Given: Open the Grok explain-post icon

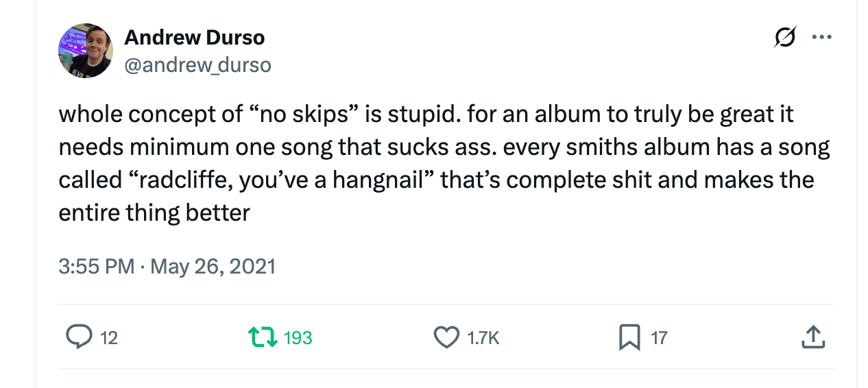Looking at the screenshot, I should [x=785, y=37].
